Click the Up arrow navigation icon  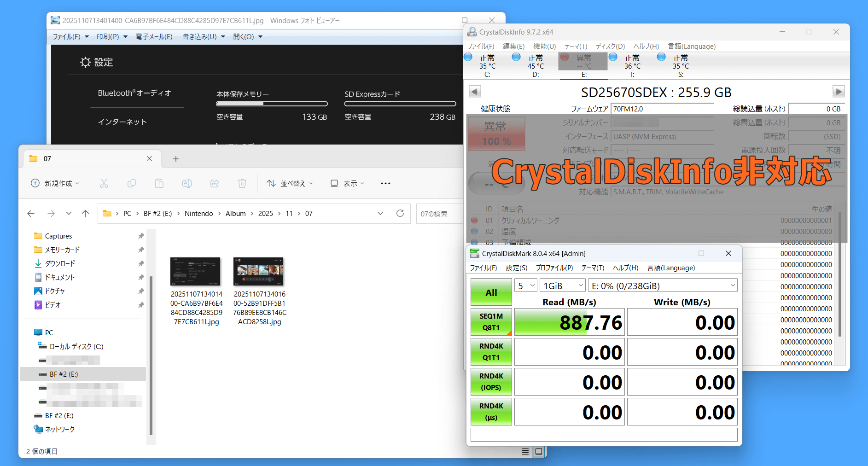pyautogui.click(x=85, y=213)
